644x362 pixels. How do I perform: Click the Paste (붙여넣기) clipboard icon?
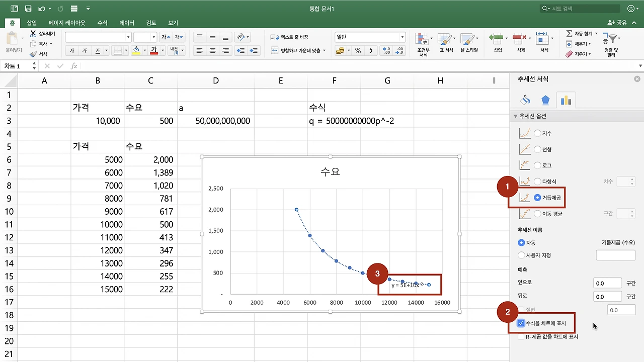tap(13, 39)
